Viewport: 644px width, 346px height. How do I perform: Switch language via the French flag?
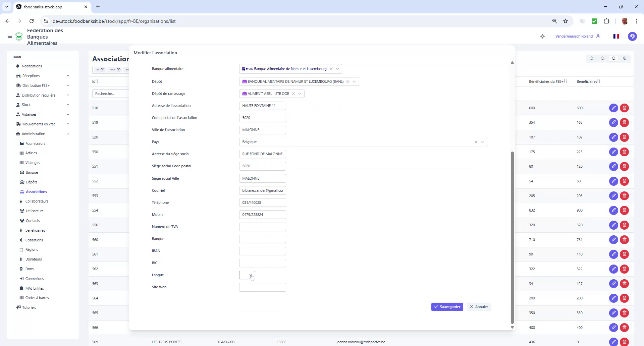pyautogui.click(x=616, y=36)
